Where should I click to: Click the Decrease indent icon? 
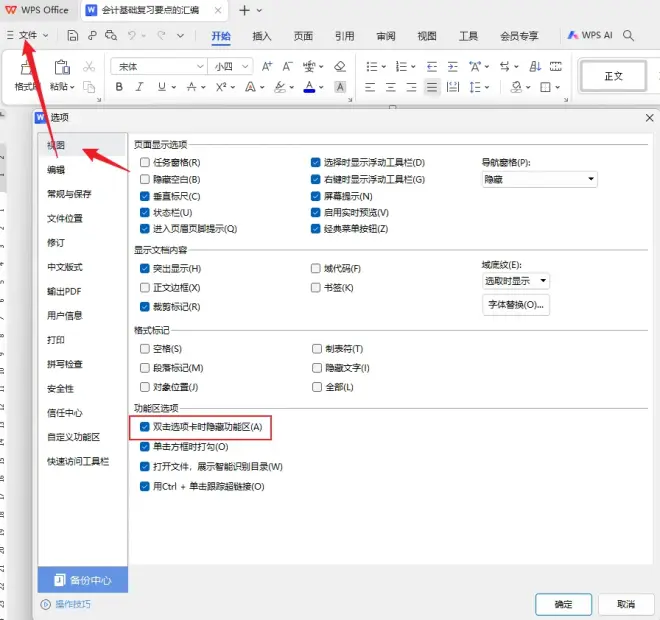point(431,67)
